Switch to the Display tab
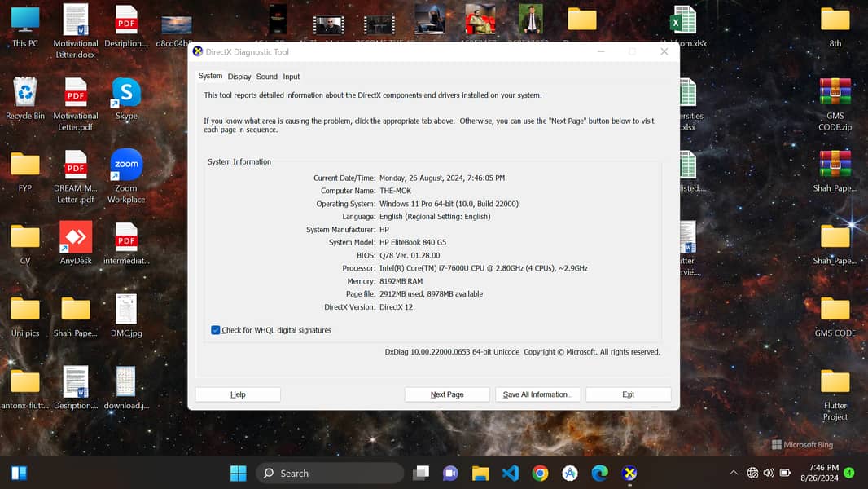This screenshot has width=868, height=489. click(239, 77)
